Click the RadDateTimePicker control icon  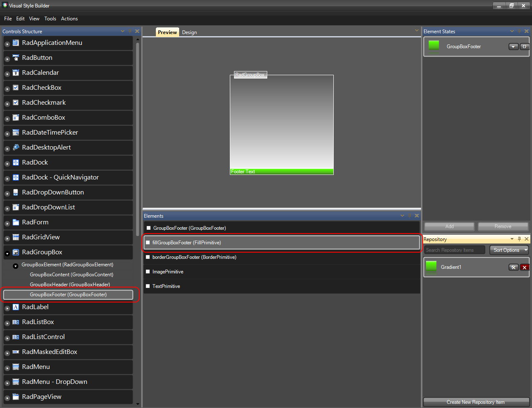point(16,133)
